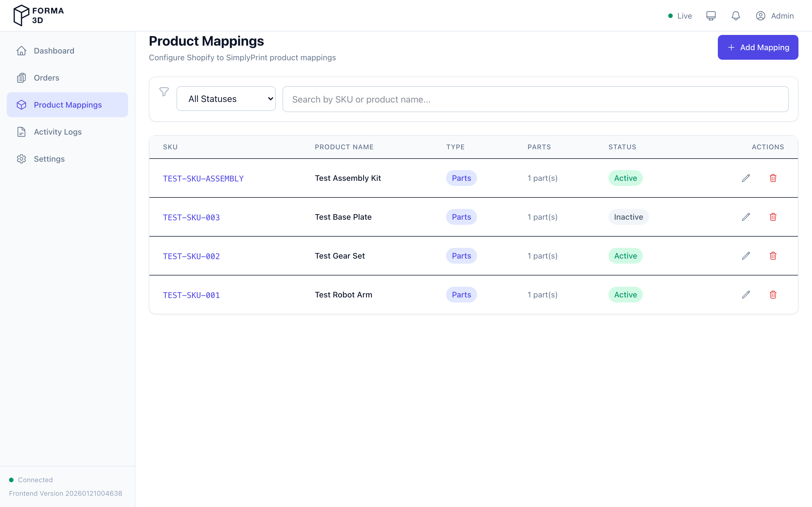Delete the Test Base Plate mapping via trash icon
This screenshot has width=812, height=507.
pos(773,217)
